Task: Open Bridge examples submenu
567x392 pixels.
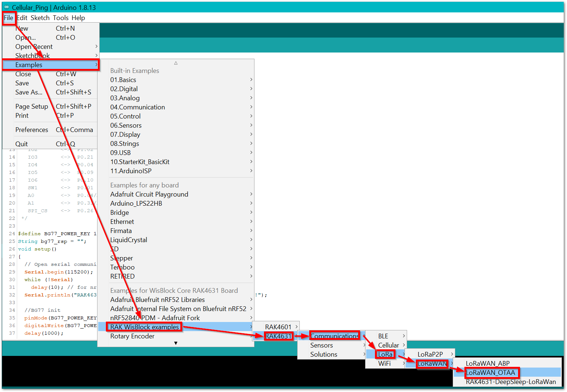Action: (176, 213)
